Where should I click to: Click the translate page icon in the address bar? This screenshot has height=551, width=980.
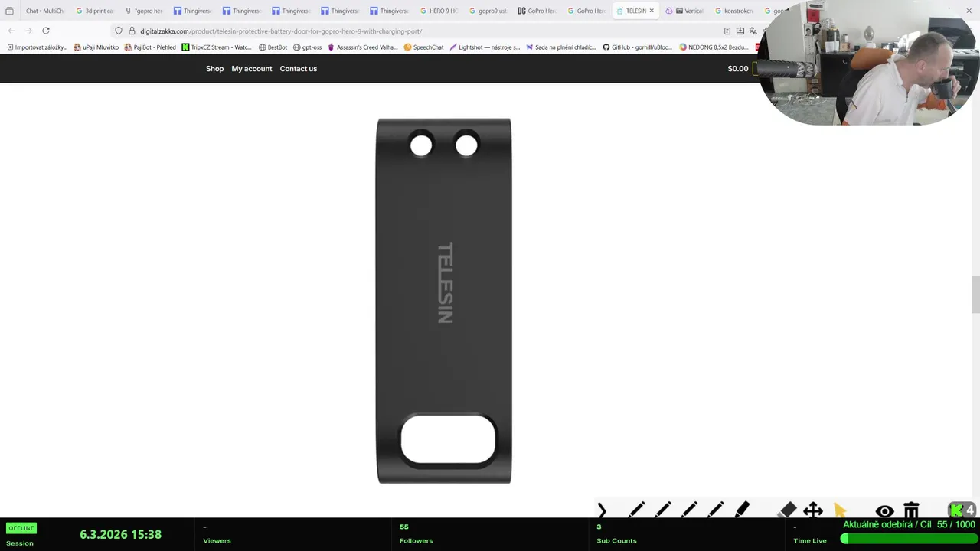(x=753, y=31)
